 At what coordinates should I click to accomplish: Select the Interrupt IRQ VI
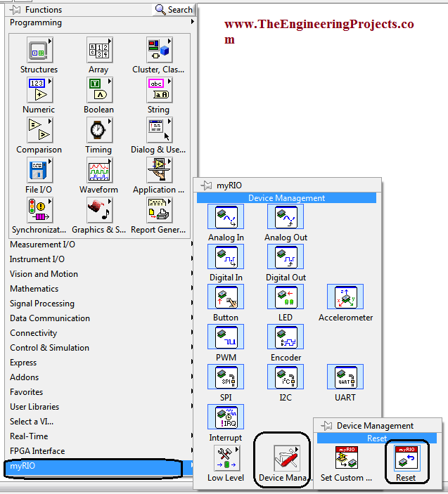tap(226, 417)
